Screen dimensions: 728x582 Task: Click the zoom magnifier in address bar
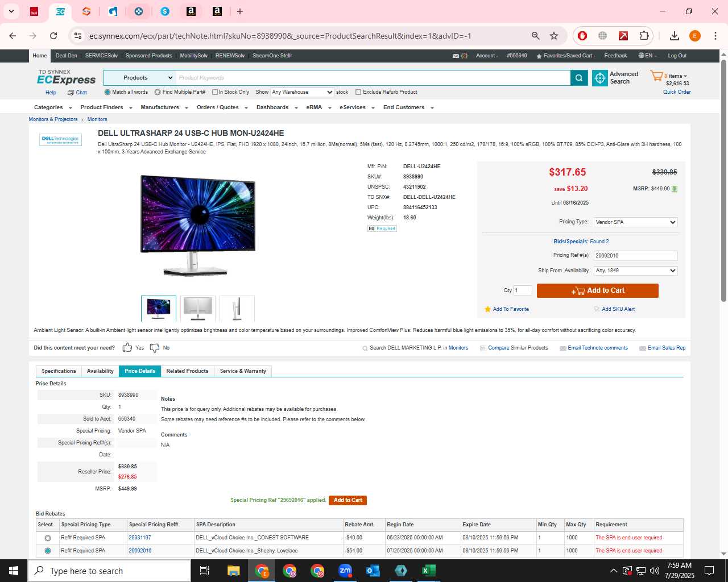pos(535,36)
